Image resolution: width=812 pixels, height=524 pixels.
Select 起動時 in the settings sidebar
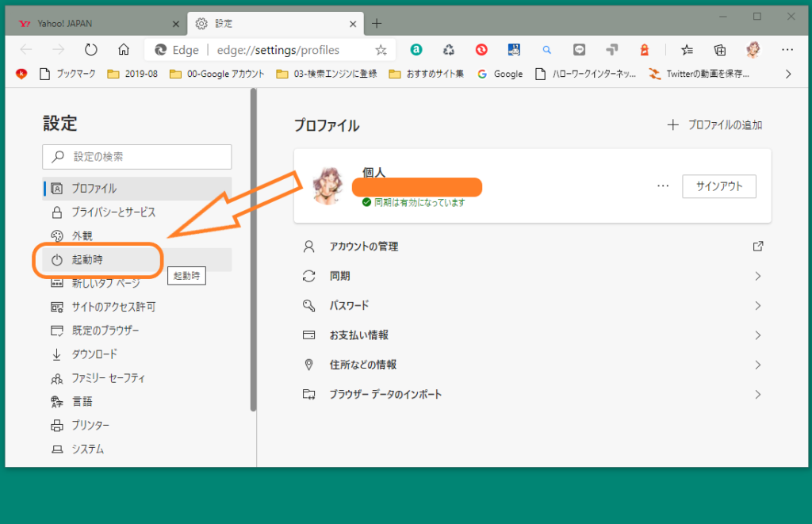tap(87, 259)
